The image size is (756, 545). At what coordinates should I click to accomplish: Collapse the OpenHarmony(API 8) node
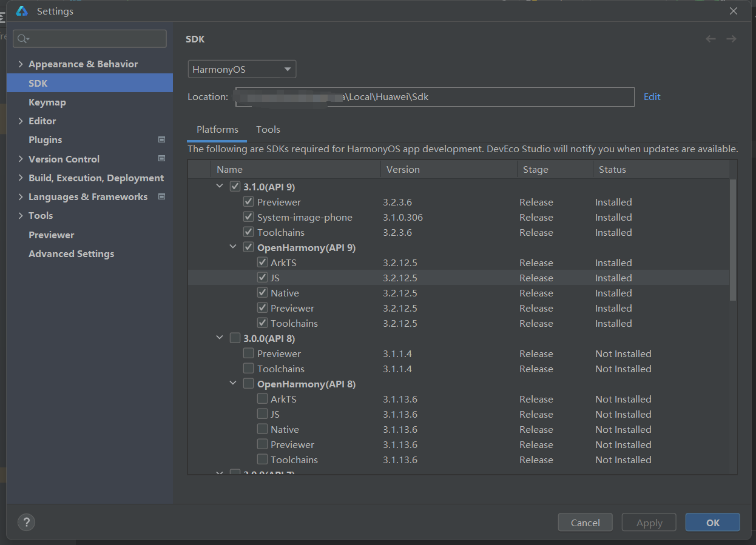tap(233, 384)
